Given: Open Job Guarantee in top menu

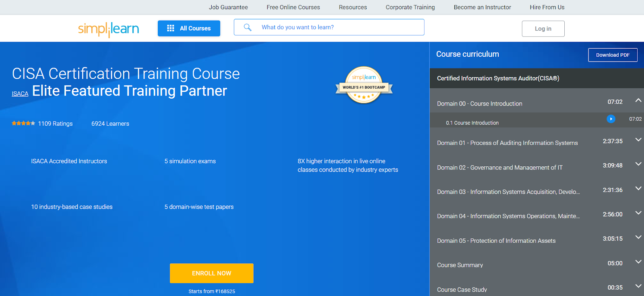Looking at the screenshot, I should point(228,7).
